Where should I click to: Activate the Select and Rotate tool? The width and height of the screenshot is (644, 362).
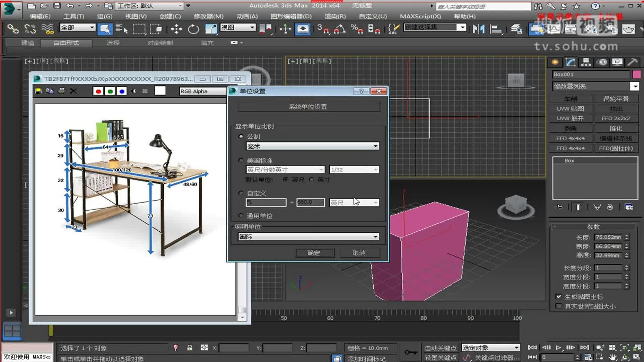pos(193,29)
